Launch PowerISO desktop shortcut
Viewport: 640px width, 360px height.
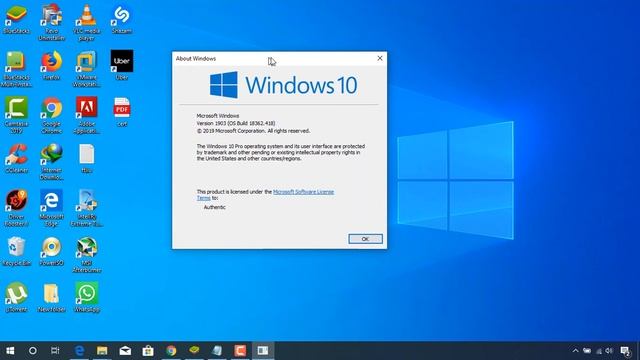[x=51, y=251]
